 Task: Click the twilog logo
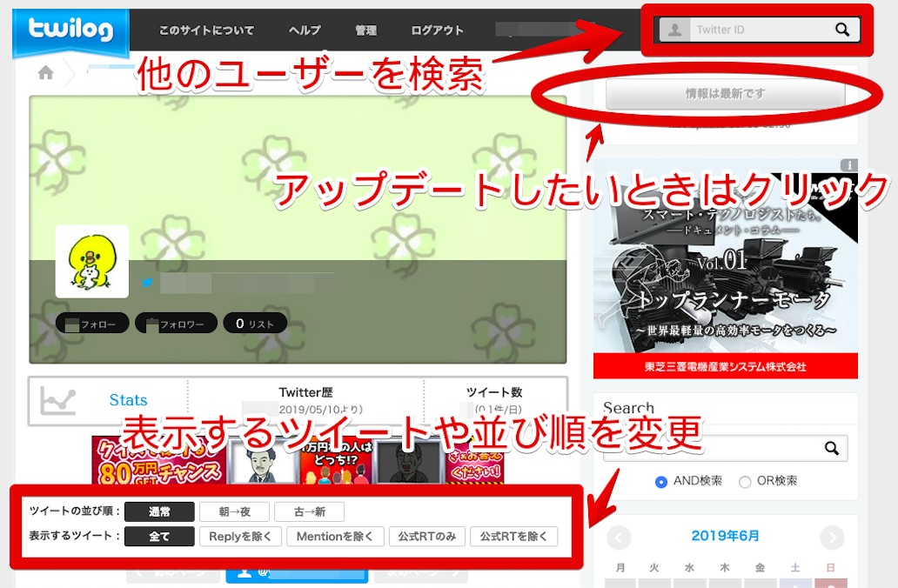coord(70,31)
